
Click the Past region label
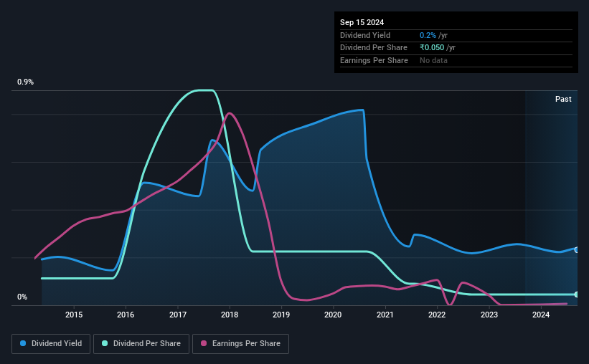tap(563, 99)
